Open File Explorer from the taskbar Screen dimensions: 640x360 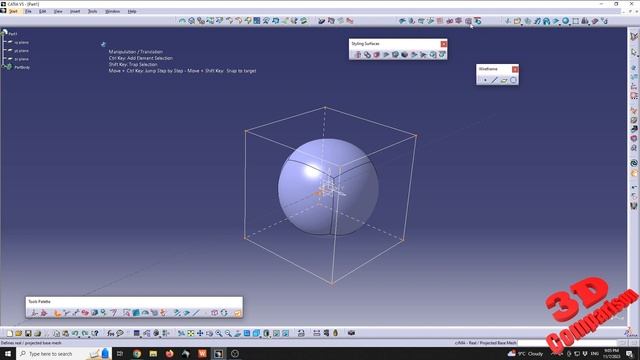[x=153, y=353]
